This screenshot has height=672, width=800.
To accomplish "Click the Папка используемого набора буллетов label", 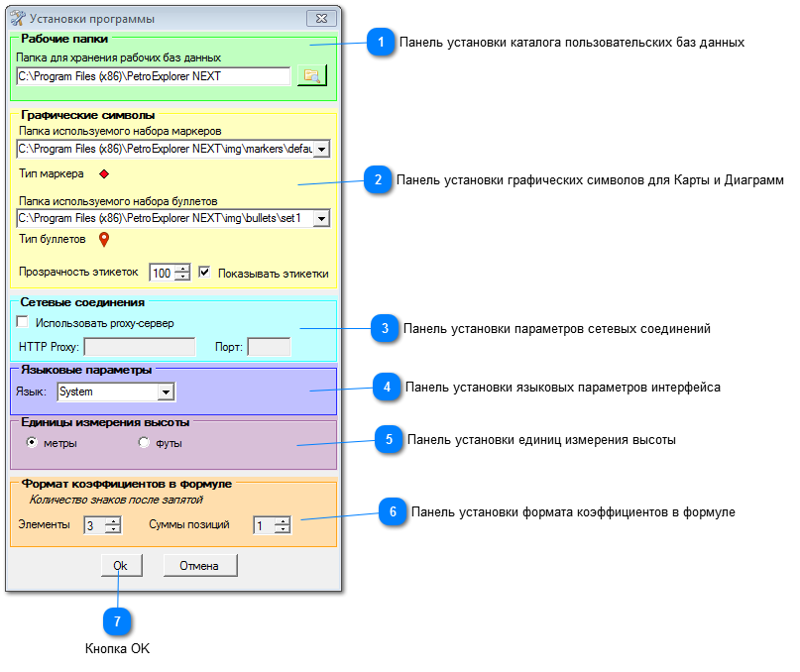I will (x=118, y=201).
